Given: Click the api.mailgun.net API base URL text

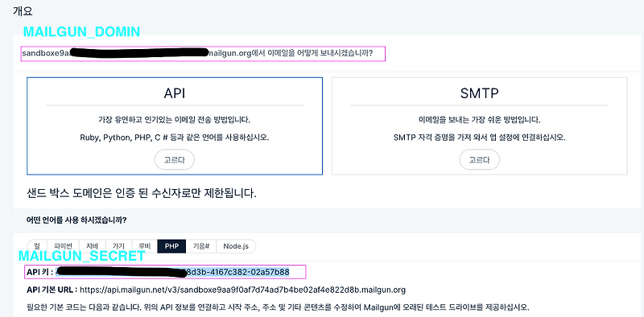Looking at the screenshot, I should [243, 290].
